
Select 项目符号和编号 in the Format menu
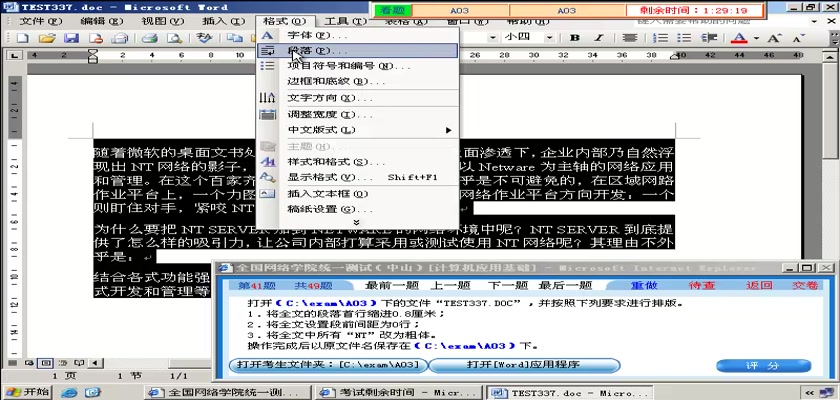tap(358, 66)
